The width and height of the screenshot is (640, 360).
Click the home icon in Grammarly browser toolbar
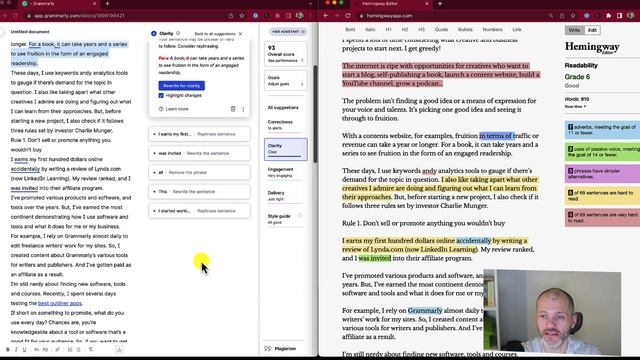231,16
